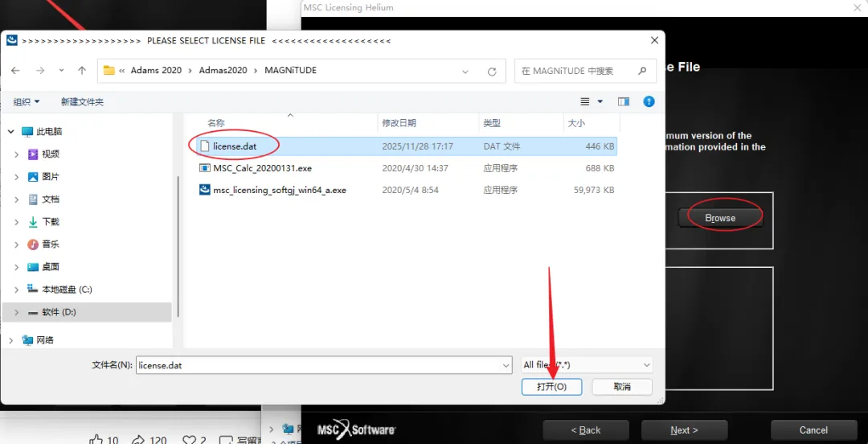Viewport: 868px width, 444px height.
Task: Toggle the preview pane icon
Action: (x=624, y=102)
